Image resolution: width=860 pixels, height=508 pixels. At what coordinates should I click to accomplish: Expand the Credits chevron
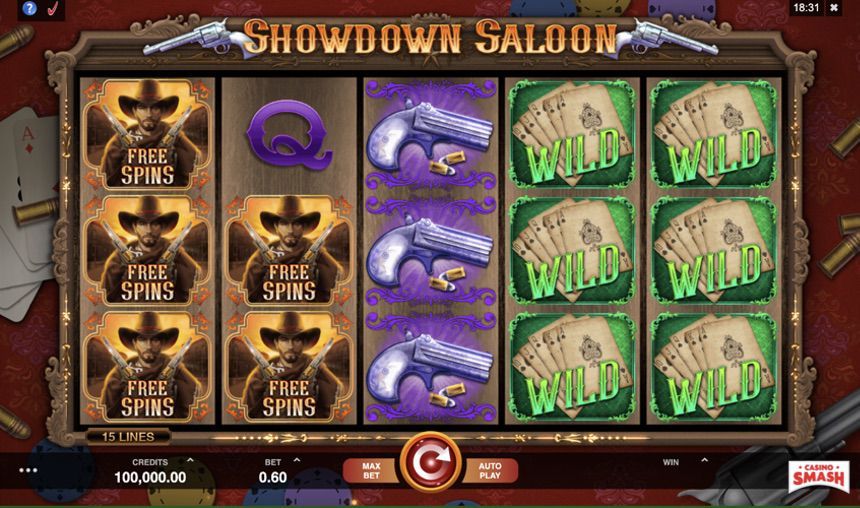(x=190, y=460)
